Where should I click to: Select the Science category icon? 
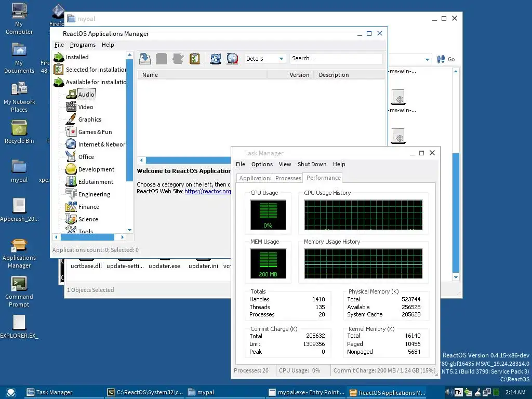click(71, 219)
